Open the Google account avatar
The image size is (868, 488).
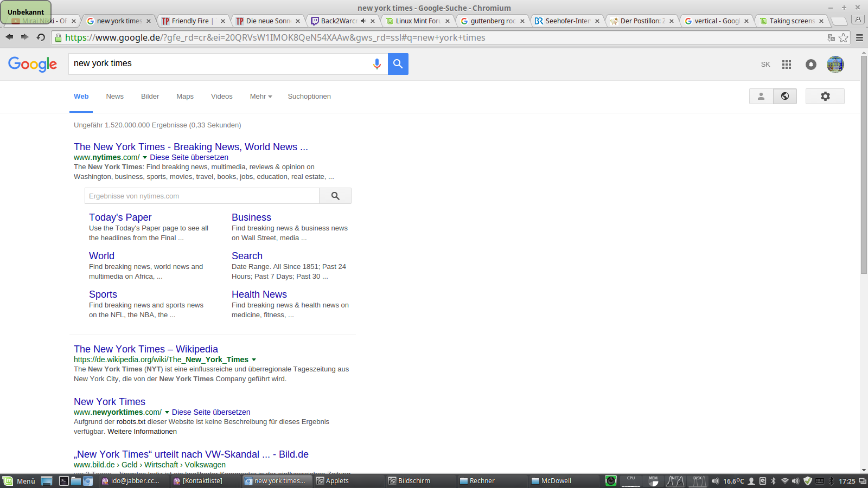pos(835,65)
